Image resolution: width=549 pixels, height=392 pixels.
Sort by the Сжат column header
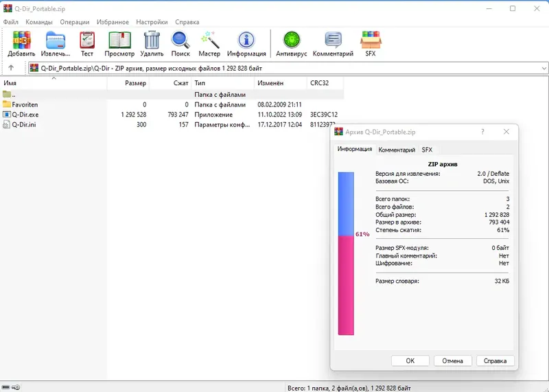coord(170,83)
